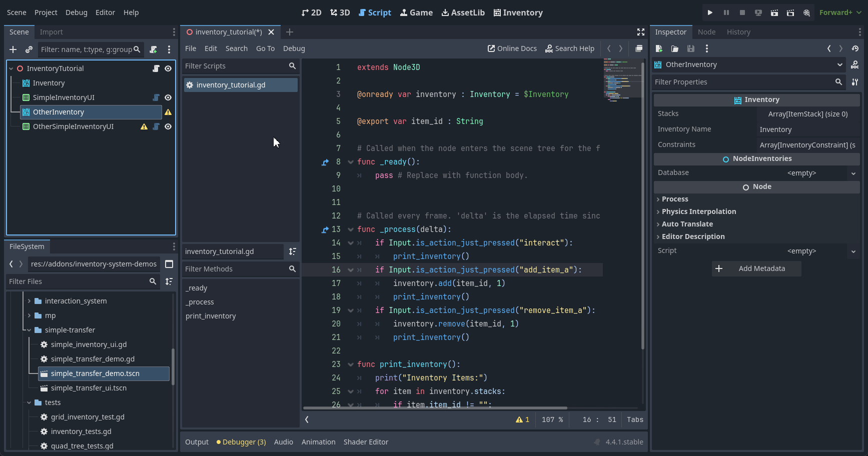Open script editor File menu

point(191,48)
